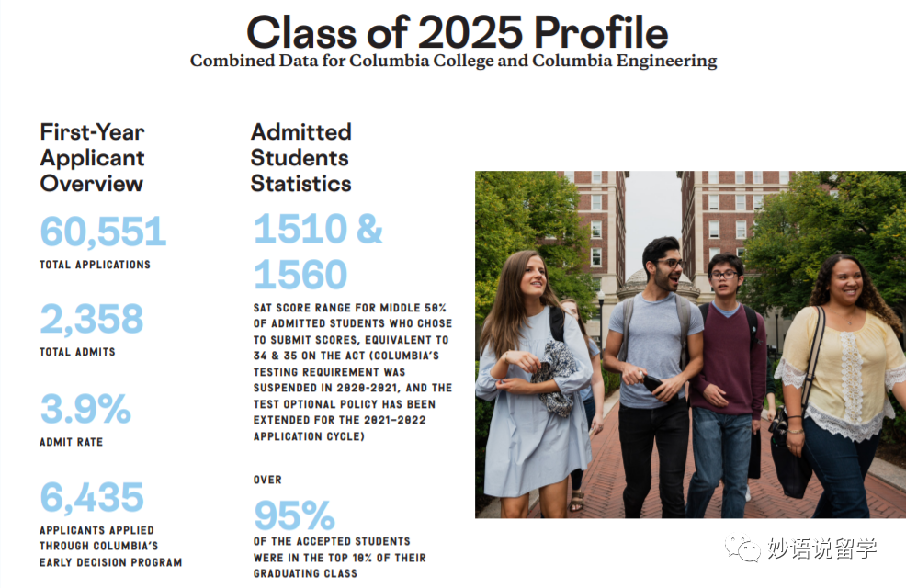The width and height of the screenshot is (906, 588).
Task: Click the WeChat logo icon in the watermark
Action: pos(743,547)
